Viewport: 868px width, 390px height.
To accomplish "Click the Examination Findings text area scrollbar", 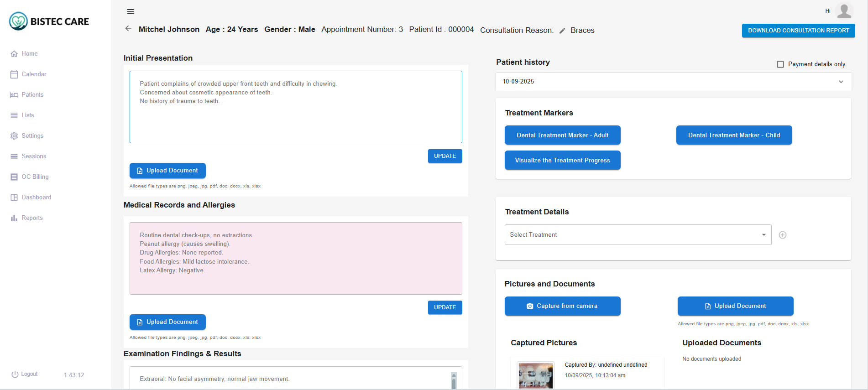I will pos(454,380).
